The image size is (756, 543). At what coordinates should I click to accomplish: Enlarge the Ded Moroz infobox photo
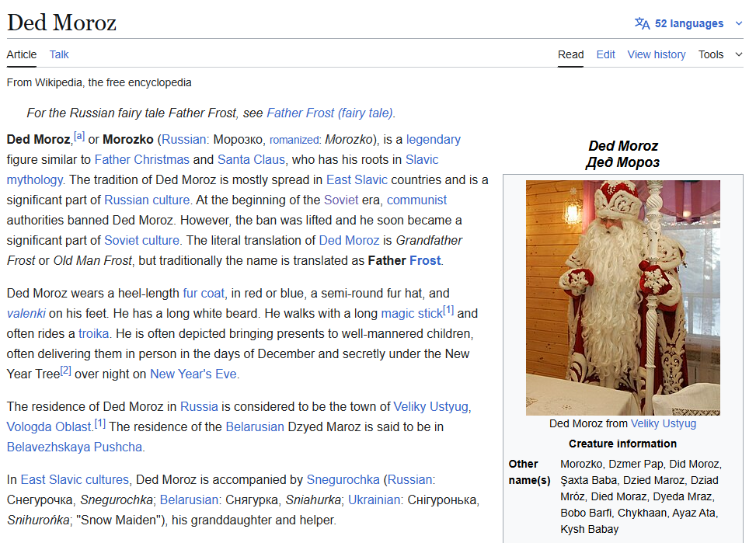click(x=623, y=298)
